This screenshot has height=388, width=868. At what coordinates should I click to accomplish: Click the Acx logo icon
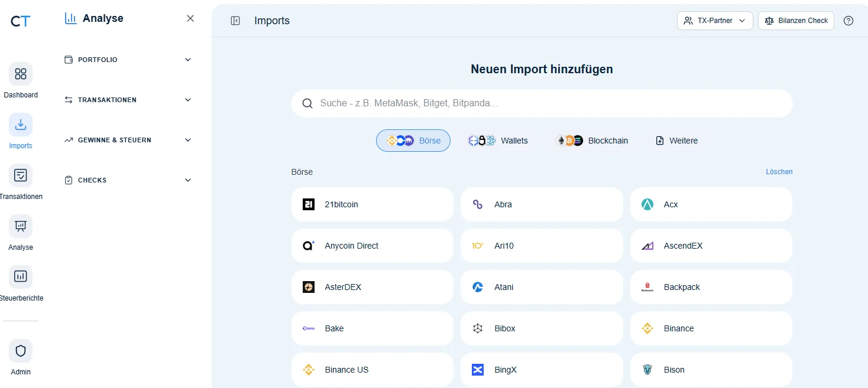coord(647,204)
